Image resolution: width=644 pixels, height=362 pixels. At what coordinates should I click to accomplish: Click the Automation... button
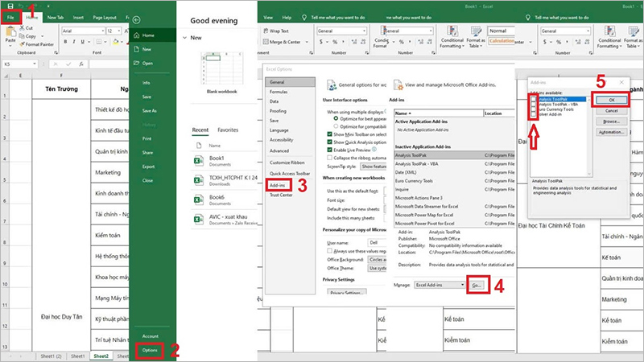[x=612, y=132]
